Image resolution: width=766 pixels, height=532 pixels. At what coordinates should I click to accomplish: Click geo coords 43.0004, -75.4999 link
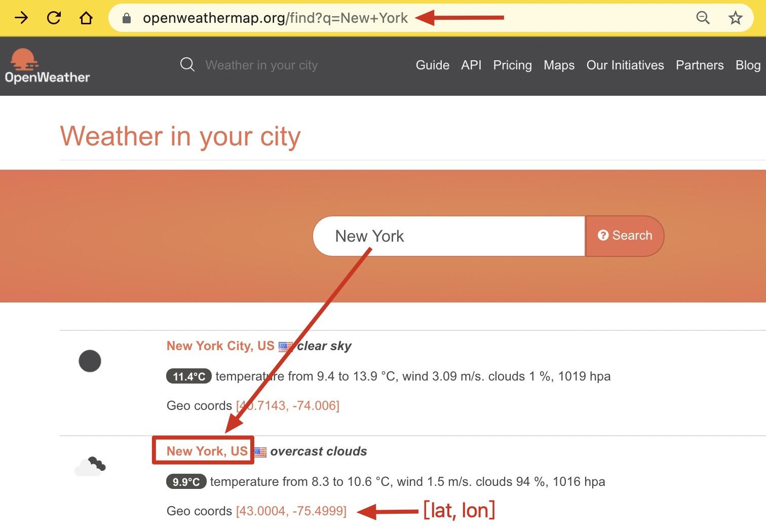coord(291,511)
